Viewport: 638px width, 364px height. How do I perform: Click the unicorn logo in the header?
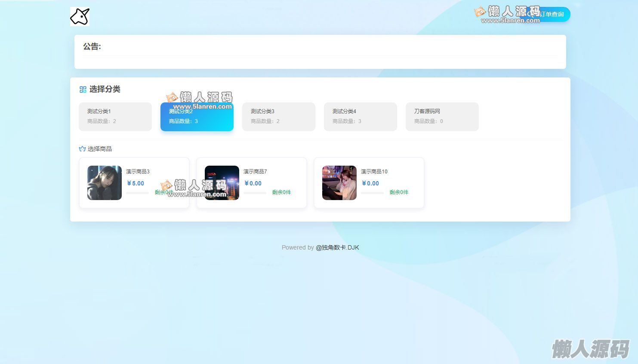[x=80, y=17]
